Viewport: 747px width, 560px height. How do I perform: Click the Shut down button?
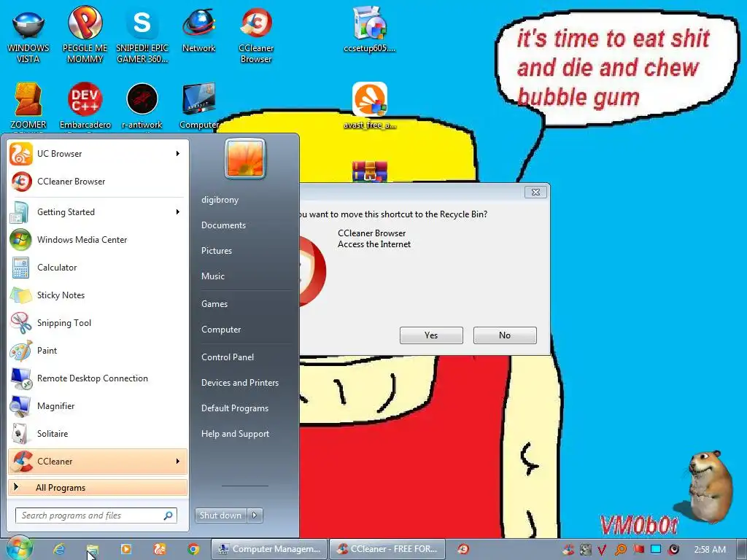click(220, 516)
